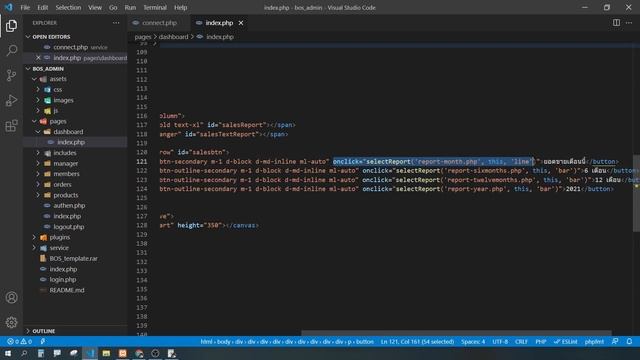Click the errors and warnings status indicator
The width and height of the screenshot is (640, 360).
[20, 341]
